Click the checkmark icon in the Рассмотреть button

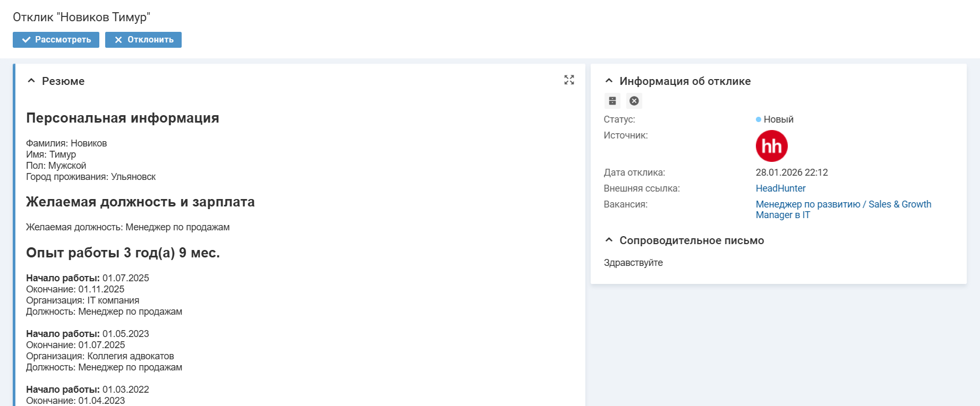26,40
